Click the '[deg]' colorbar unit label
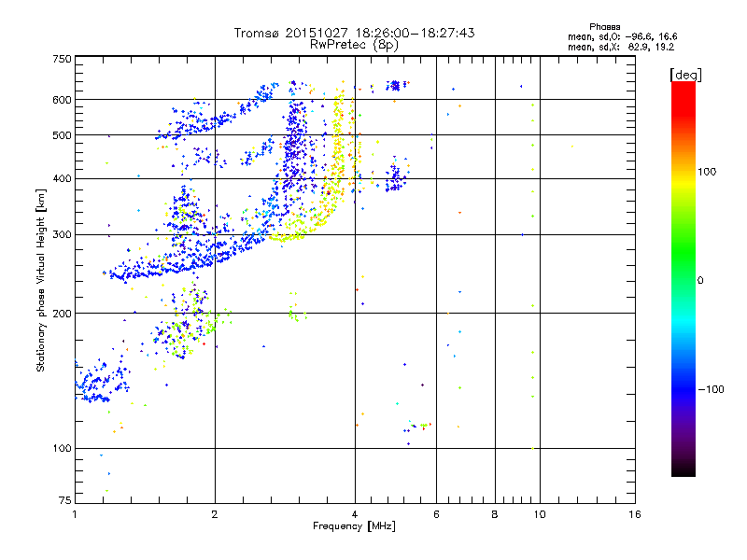This screenshot has width=747, height=560. (685, 75)
